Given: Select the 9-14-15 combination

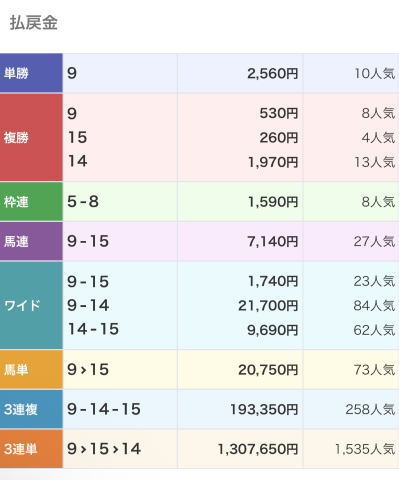Looking at the screenshot, I should (x=104, y=409).
